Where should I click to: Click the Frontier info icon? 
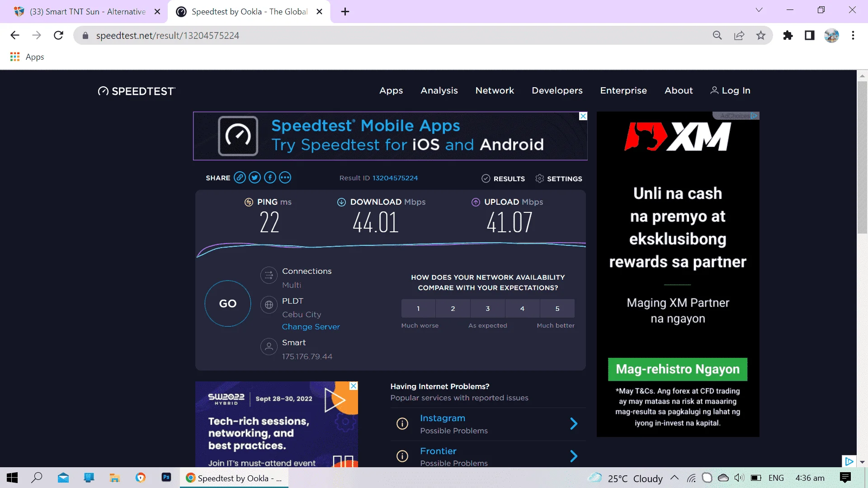click(402, 456)
